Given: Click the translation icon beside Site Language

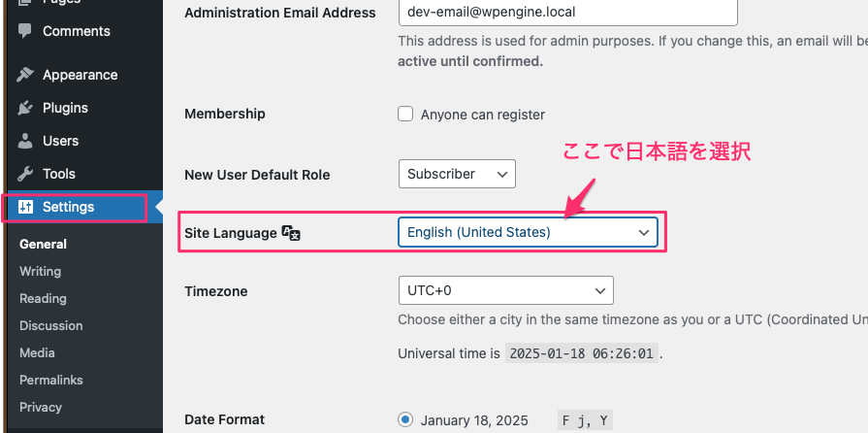Looking at the screenshot, I should (291, 233).
